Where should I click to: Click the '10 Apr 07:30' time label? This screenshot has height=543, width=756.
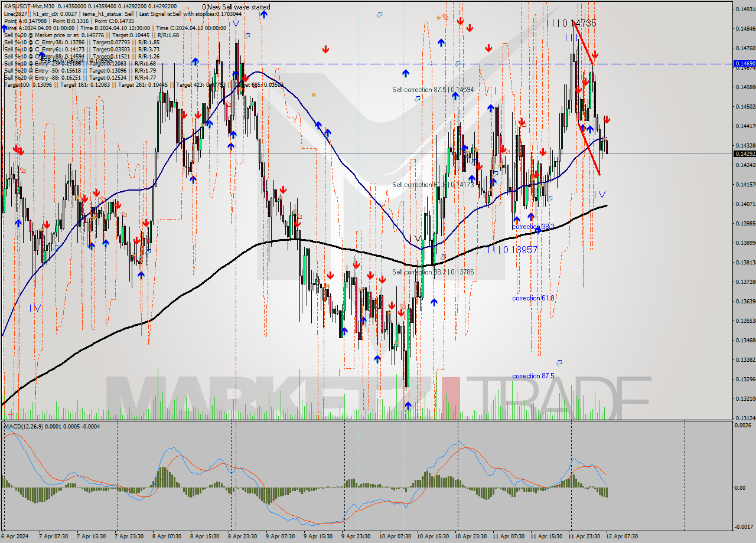(395, 537)
